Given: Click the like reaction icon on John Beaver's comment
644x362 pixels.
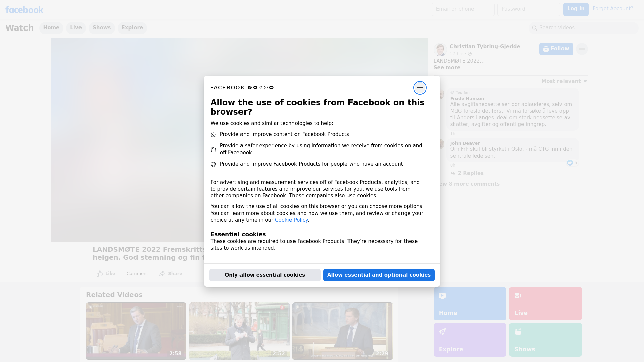Looking at the screenshot, I should pyautogui.click(x=570, y=163).
